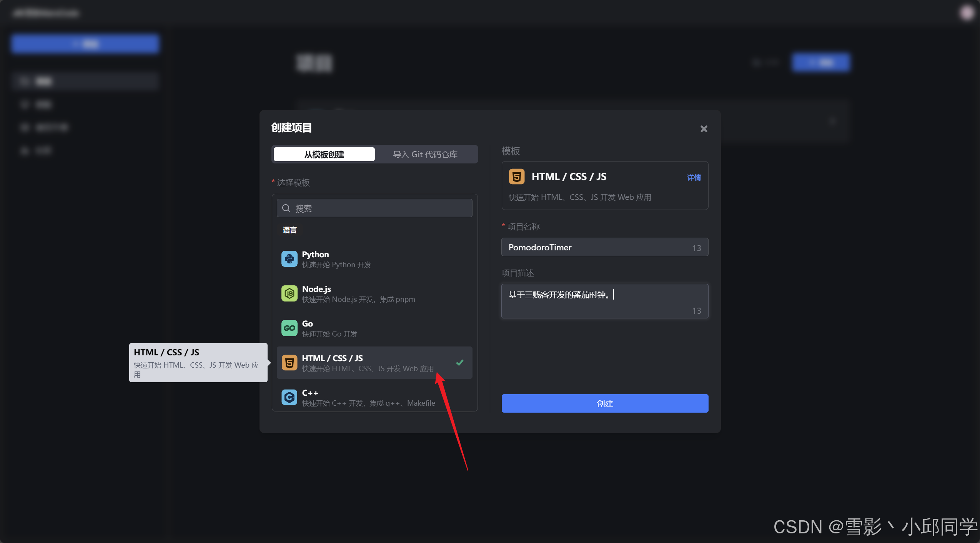
Task: Click the Python template icon
Action: coord(289,259)
